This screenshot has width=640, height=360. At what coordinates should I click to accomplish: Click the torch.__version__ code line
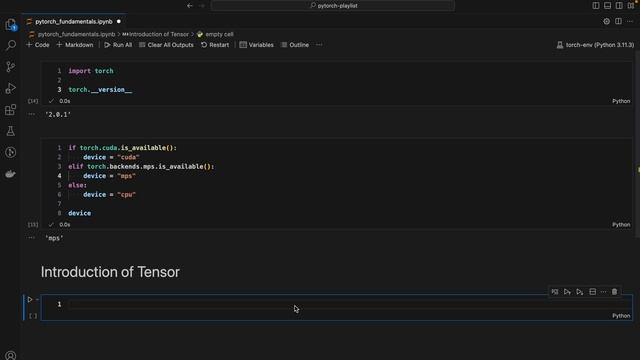pos(100,90)
